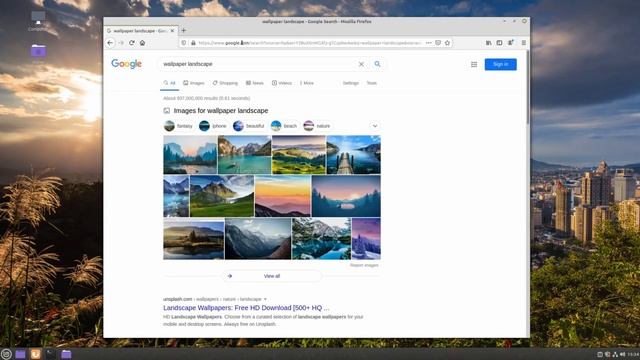640x360 pixels.
Task: Click the address bar URL
Action: (x=310, y=42)
